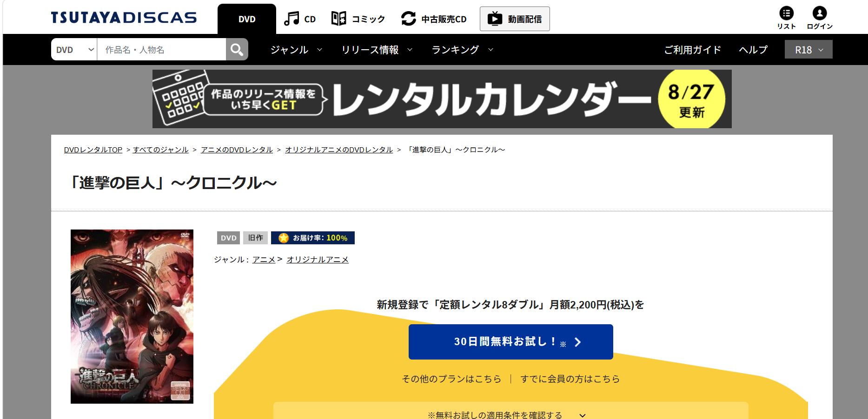The height and width of the screenshot is (419, 868).
Task: Open the CD tab
Action: click(300, 19)
